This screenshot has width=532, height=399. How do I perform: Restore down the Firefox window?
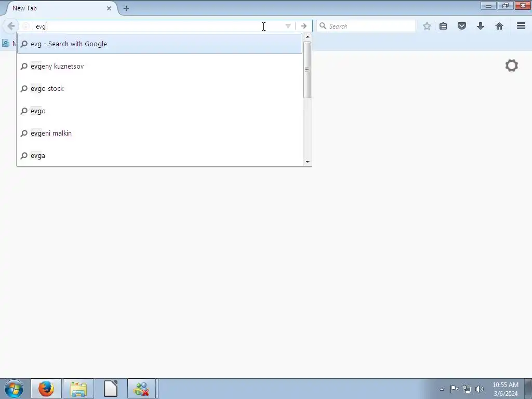coord(505,5)
